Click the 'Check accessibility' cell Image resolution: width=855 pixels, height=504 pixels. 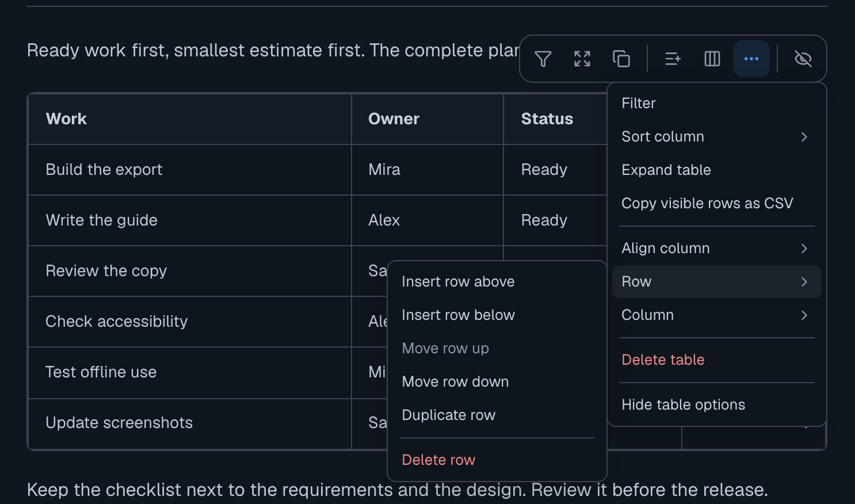coord(190,322)
